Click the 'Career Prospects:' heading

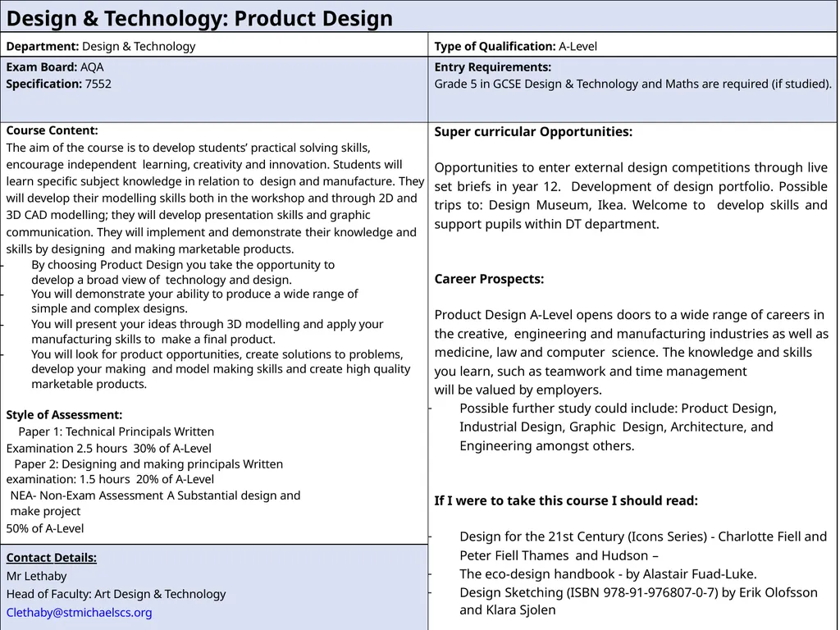pos(489,279)
